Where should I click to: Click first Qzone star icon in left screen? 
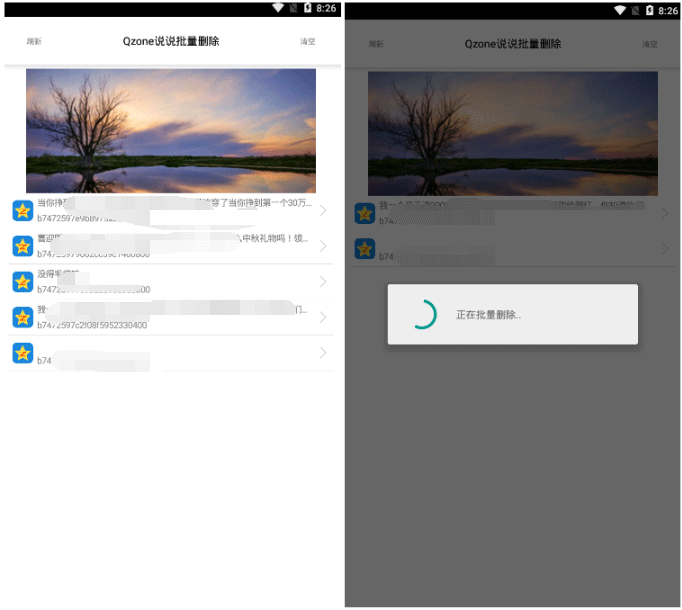22,210
